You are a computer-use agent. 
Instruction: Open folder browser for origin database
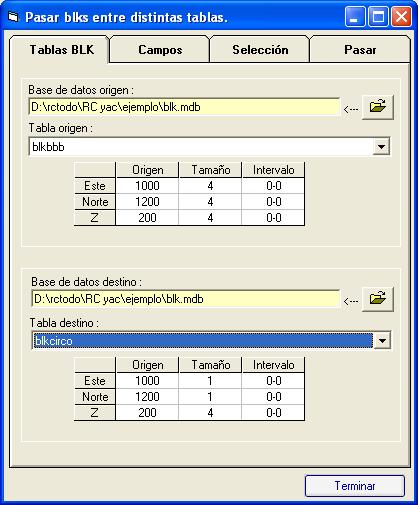point(378,107)
